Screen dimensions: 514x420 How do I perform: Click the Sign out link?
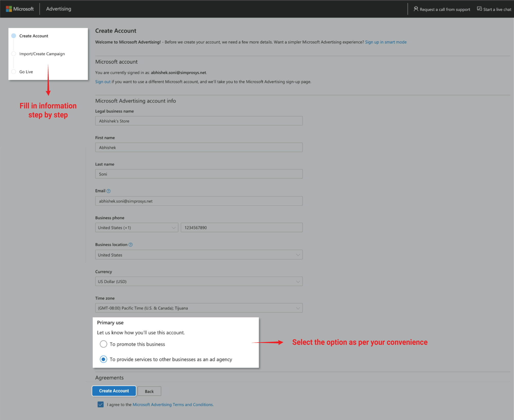tap(103, 82)
